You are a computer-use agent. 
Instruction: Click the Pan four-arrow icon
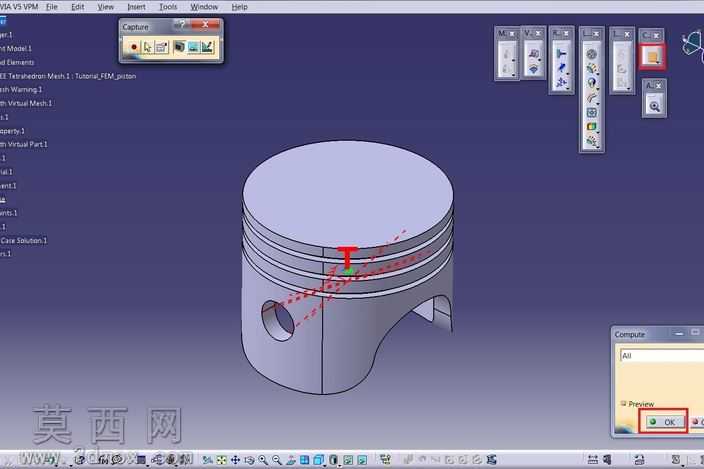(235, 460)
